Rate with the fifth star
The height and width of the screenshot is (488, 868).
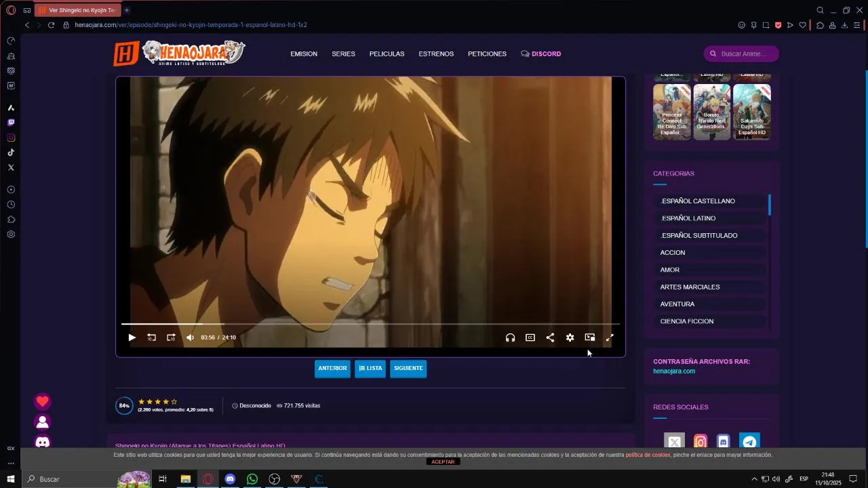point(174,402)
